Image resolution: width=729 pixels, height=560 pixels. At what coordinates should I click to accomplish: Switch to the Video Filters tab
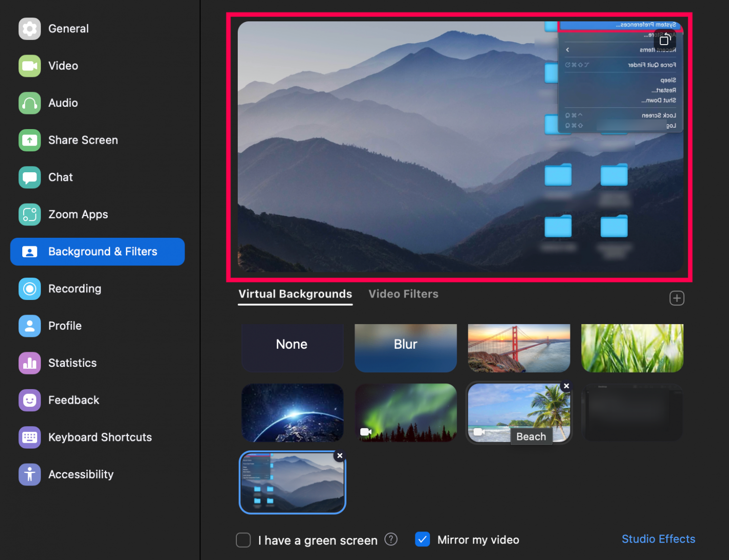point(403,294)
